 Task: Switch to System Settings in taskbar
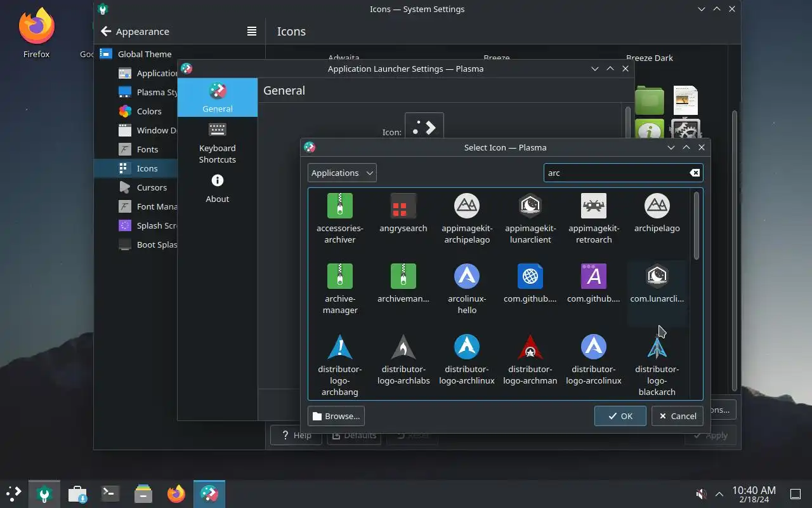(x=44, y=493)
